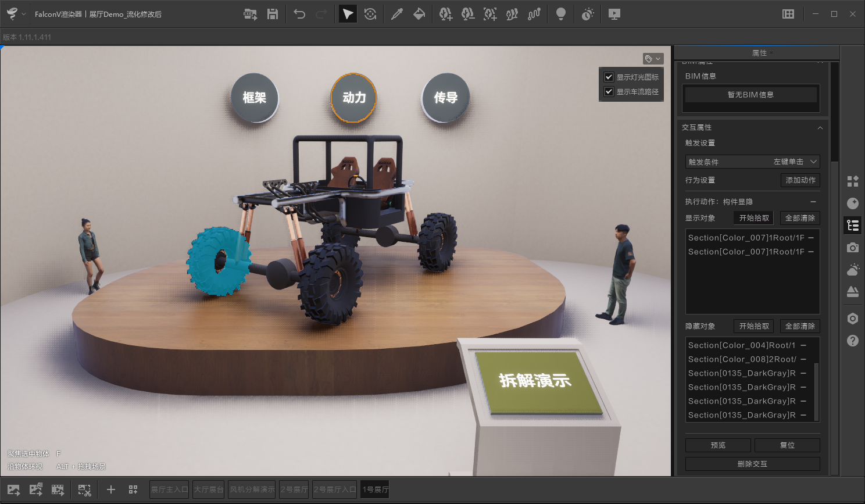Viewport: 865px width, 504px height.
Task: Open the weather settings sidebar icon
Action: [853, 270]
